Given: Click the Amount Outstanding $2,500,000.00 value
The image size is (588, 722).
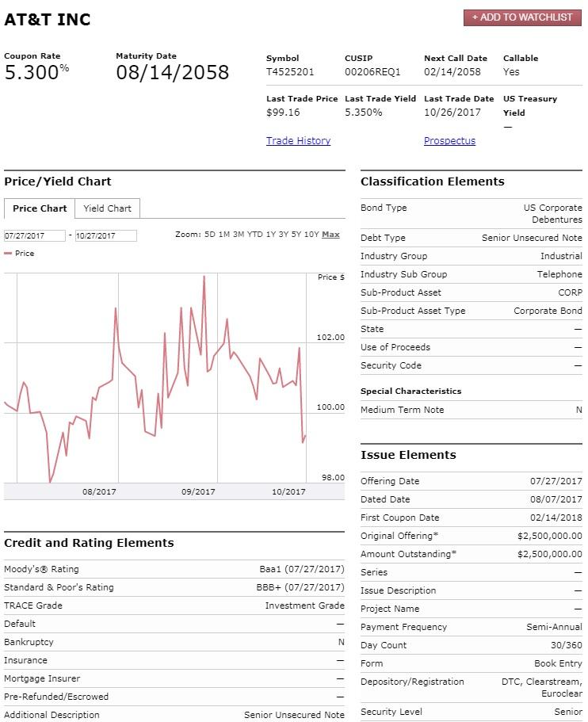Looking at the screenshot, I should (x=550, y=555).
